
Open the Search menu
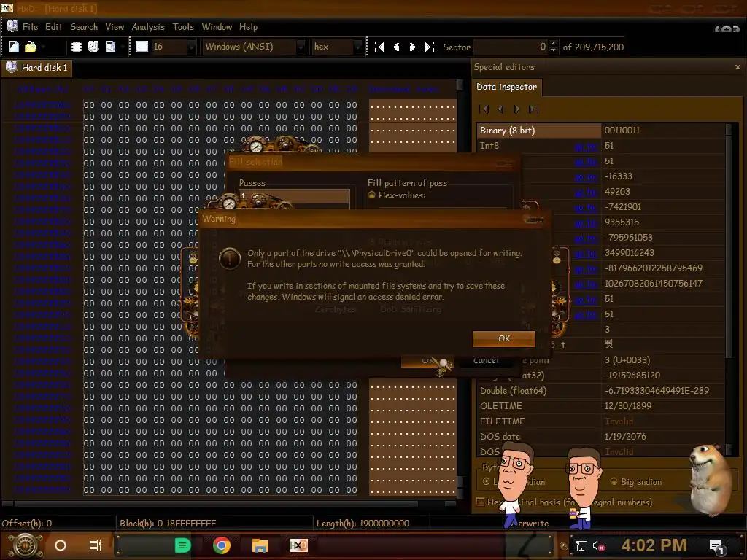coord(84,27)
